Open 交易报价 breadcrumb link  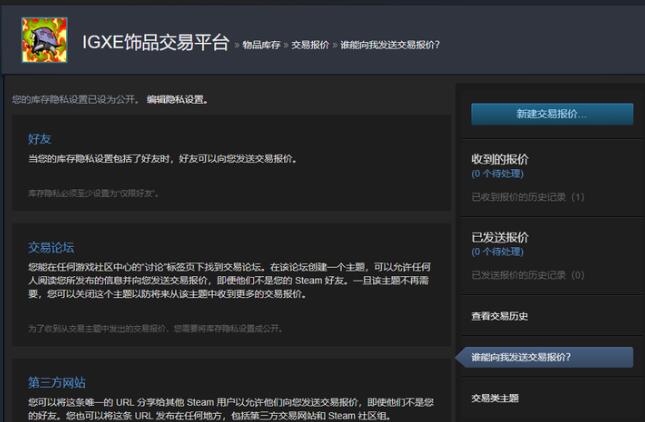[x=310, y=45]
